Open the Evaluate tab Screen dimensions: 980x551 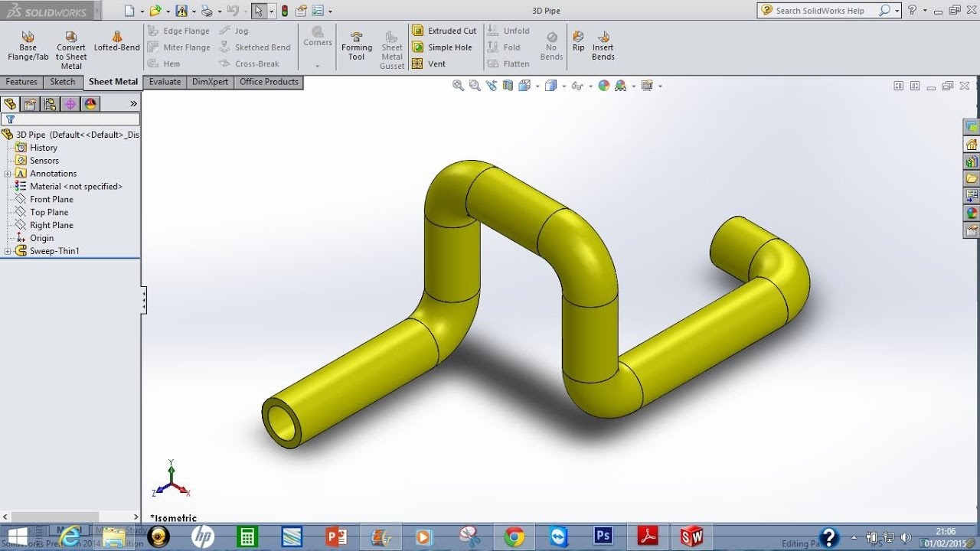pos(165,82)
